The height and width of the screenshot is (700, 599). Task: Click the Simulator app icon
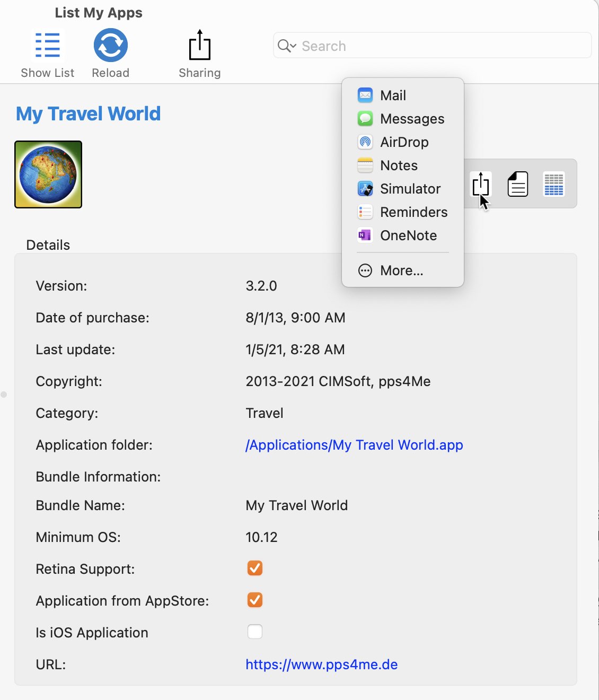365,189
